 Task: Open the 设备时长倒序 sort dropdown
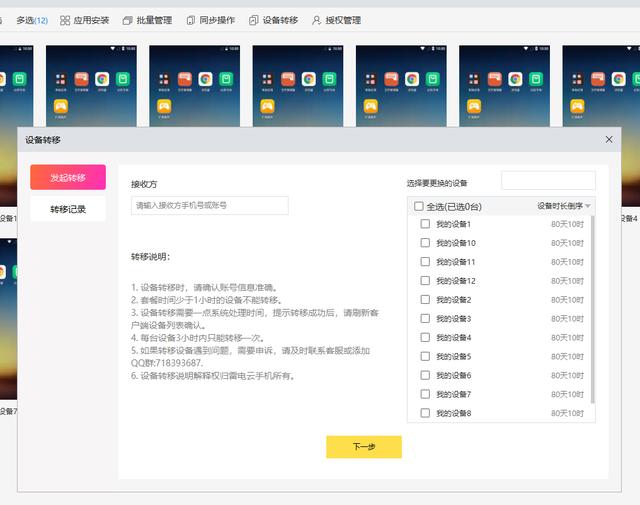[564, 206]
